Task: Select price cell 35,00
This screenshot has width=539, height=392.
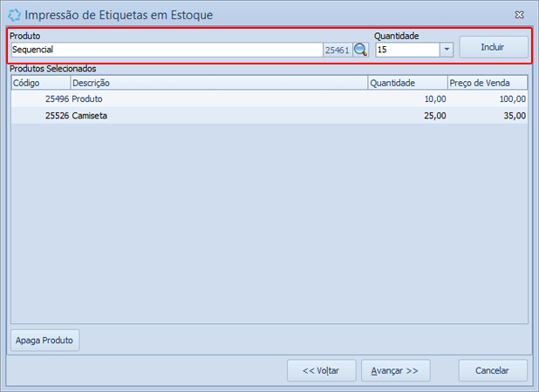Action: click(x=488, y=115)
